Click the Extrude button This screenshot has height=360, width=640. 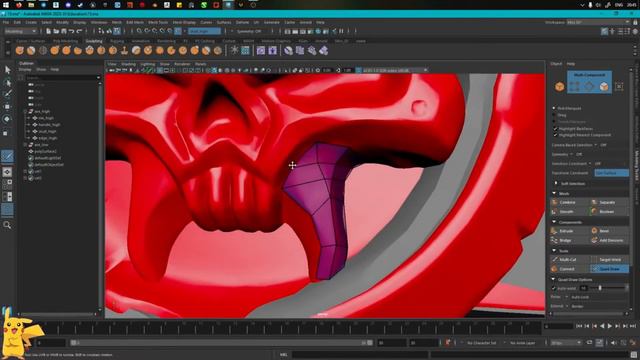[x=570, y=231]
